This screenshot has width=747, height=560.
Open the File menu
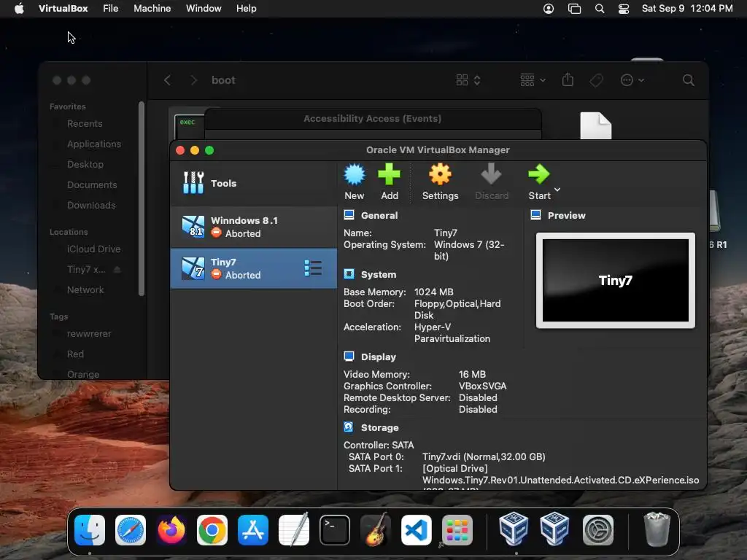coord(111,9)
